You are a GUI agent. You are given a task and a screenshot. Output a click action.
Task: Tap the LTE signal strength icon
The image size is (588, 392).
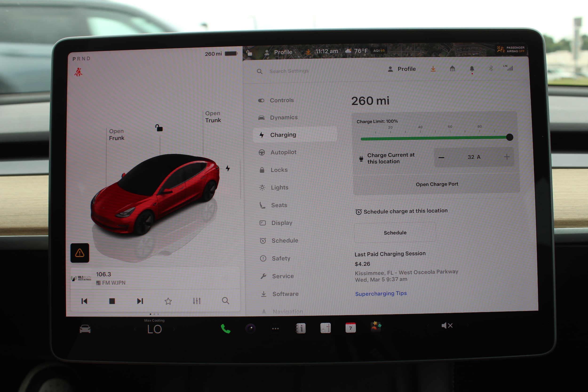(x=508, y=68)
